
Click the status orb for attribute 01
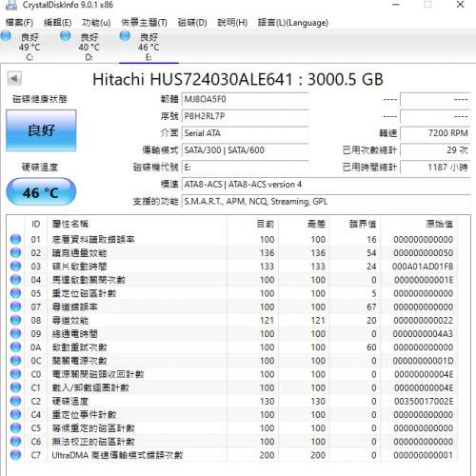tap(15, 239)
